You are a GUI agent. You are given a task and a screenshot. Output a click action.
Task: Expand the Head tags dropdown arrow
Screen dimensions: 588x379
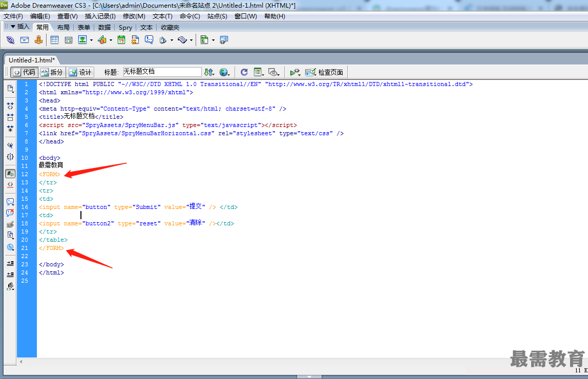pyautogui.click(x=172, y=40)
